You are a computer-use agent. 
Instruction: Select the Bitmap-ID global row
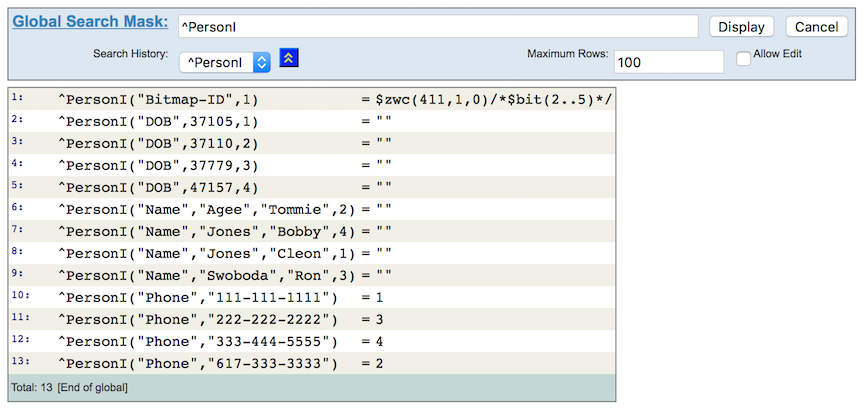tap(312, 99)
